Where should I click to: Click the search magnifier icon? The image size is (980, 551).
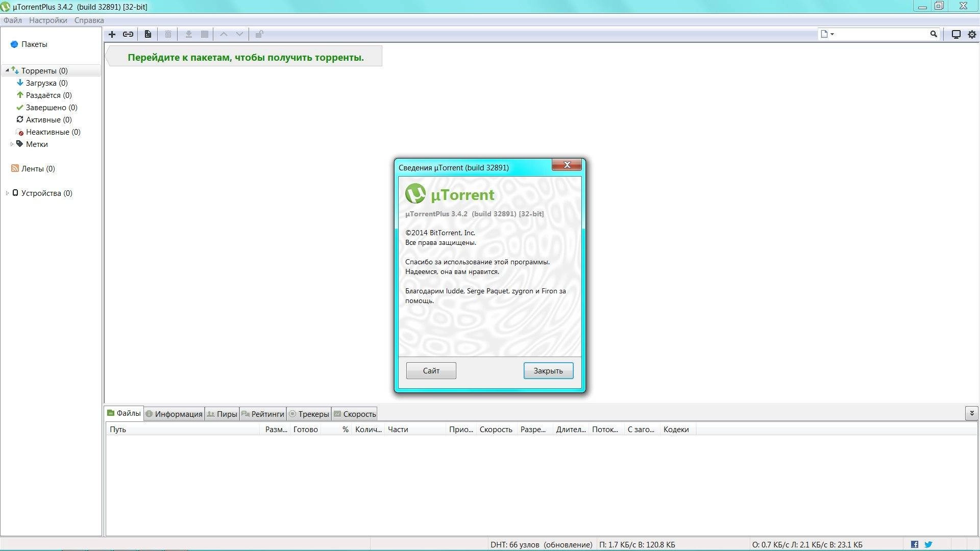934,34
